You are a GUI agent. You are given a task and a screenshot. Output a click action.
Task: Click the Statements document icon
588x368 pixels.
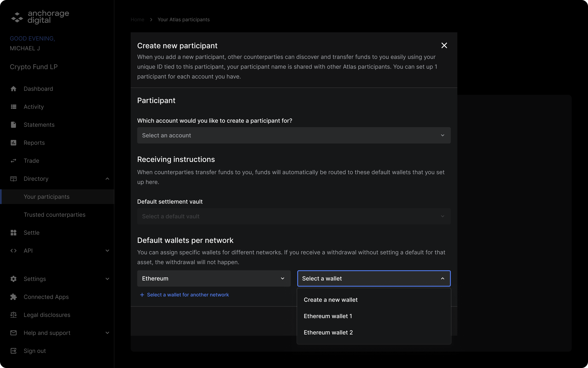click(x=13, y=125)
